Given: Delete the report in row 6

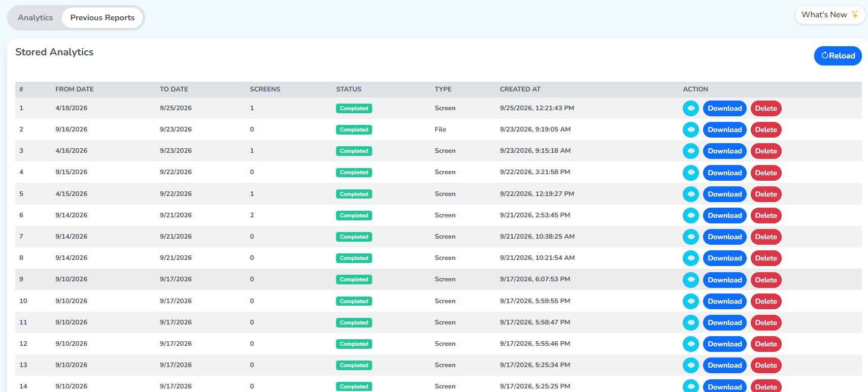Looking at the screenshot, I should [x=766, y=215].
